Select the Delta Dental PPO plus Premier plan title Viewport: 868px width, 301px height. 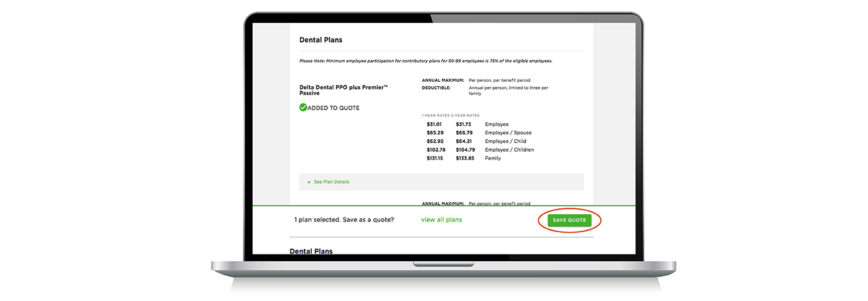coord(344,90)
